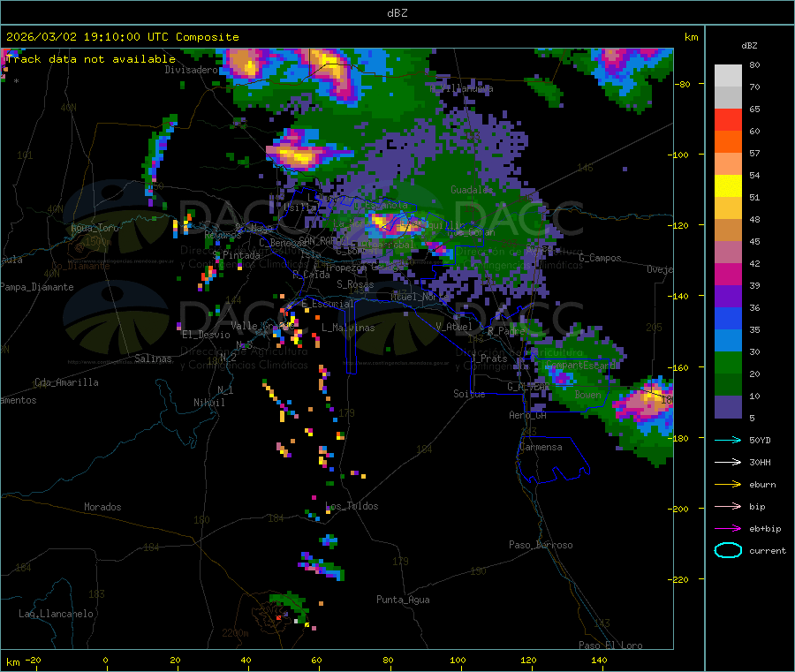Select the slate purple swatch at the scale bottom

728,407
